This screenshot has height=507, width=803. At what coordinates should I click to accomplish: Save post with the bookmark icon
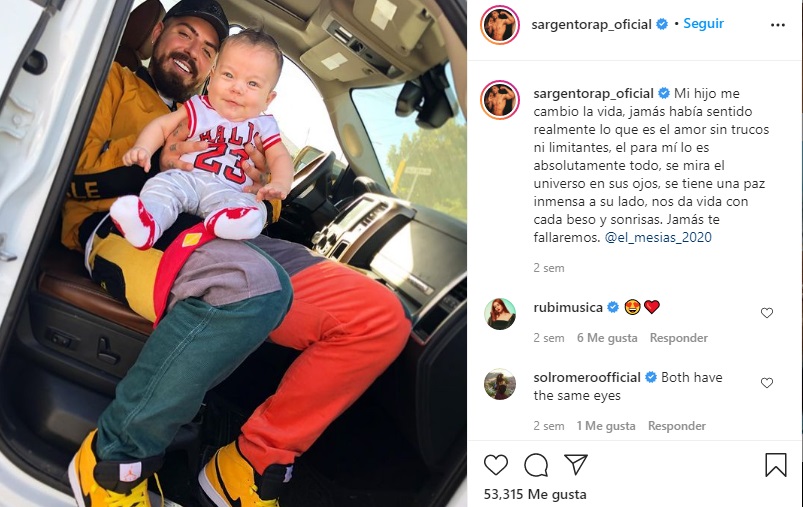point(775,464)
